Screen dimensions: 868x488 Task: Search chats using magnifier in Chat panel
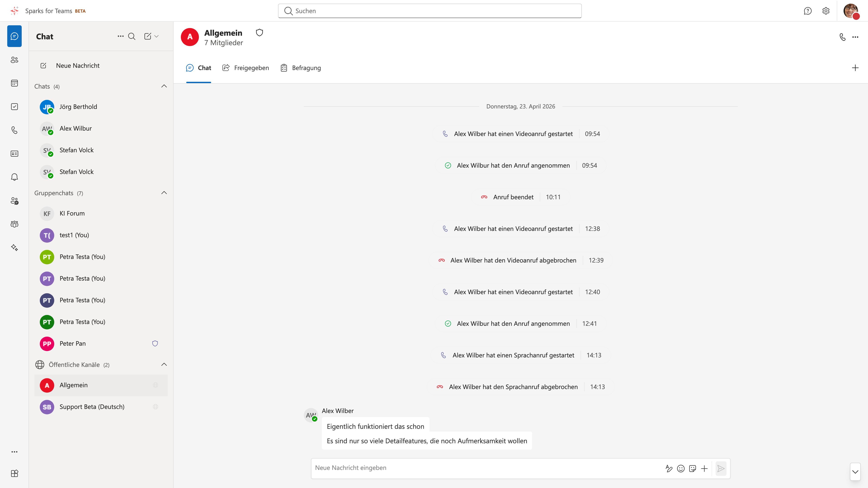(x=132, y=36)
